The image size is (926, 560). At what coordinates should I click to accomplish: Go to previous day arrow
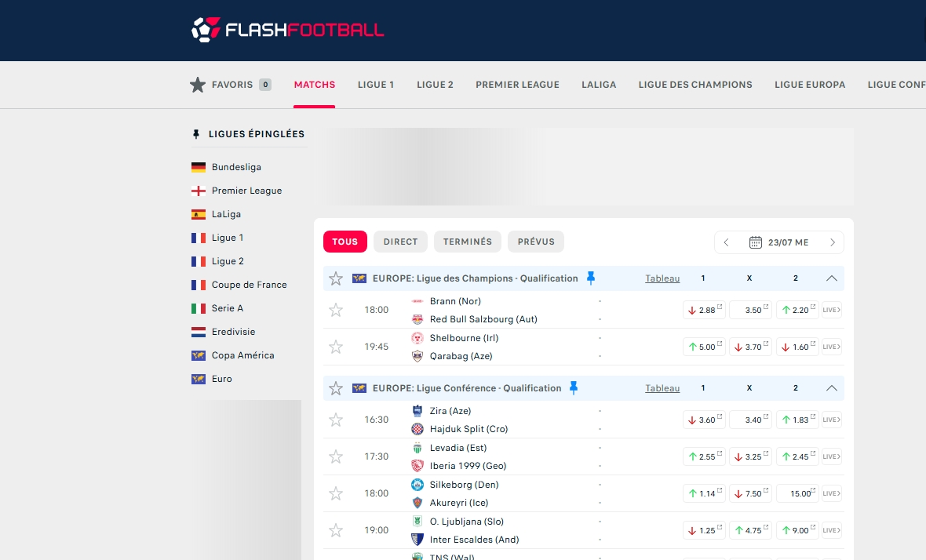click(x=727, y=242)
